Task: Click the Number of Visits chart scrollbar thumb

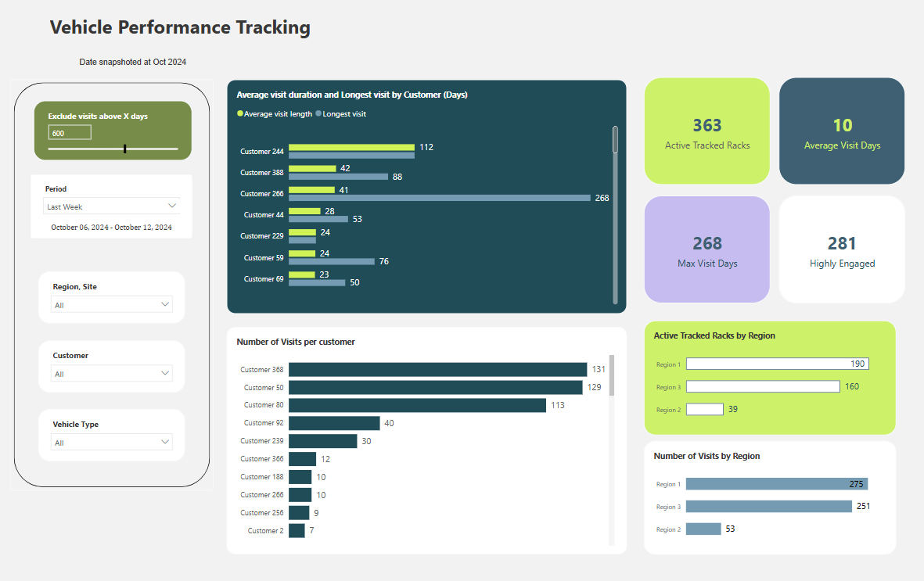Action: coord(612,375)
